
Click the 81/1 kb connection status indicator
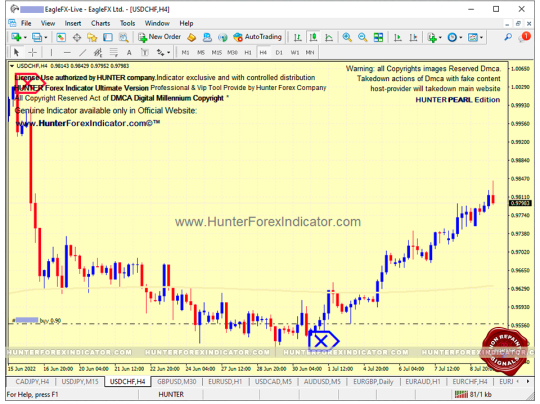(x=473, y=394)
